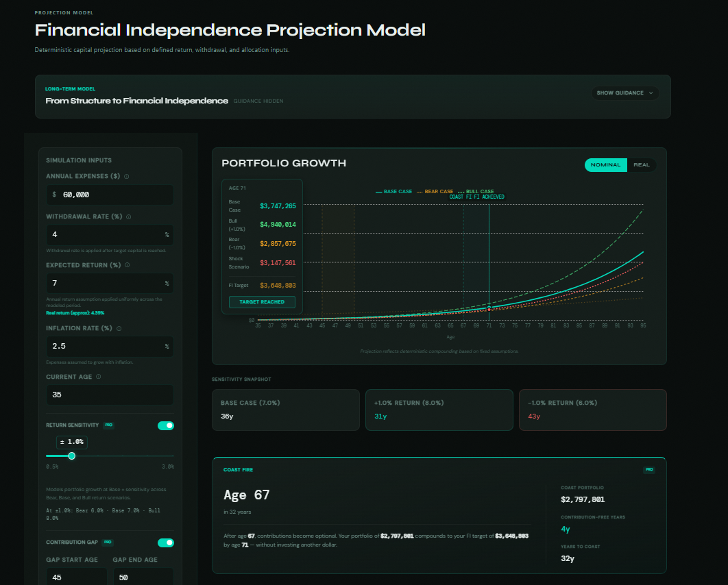Screen dimensions: 728x585
Task: Click the Bear Case legend item
Action: [435, 192]
